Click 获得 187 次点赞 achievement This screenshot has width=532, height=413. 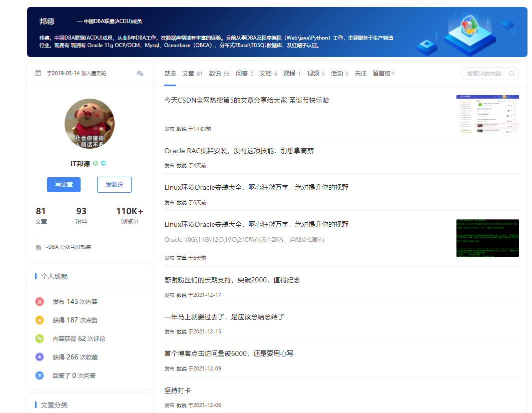[75, 320]
